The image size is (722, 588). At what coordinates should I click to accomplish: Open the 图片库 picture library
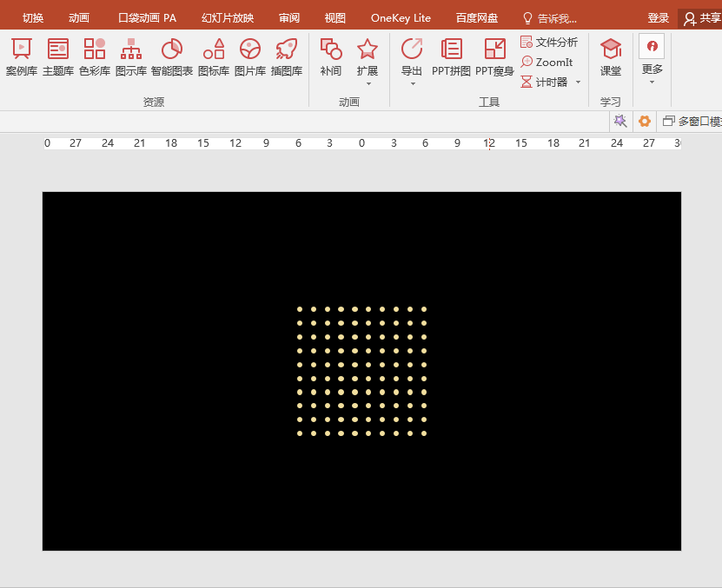pyautogui.click(x=250, y=57)
